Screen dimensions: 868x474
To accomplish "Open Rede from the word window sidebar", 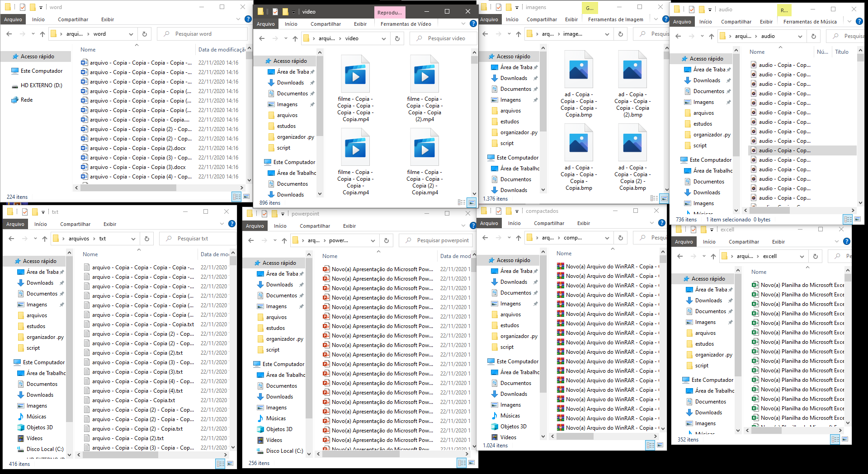I will point(26,100).
